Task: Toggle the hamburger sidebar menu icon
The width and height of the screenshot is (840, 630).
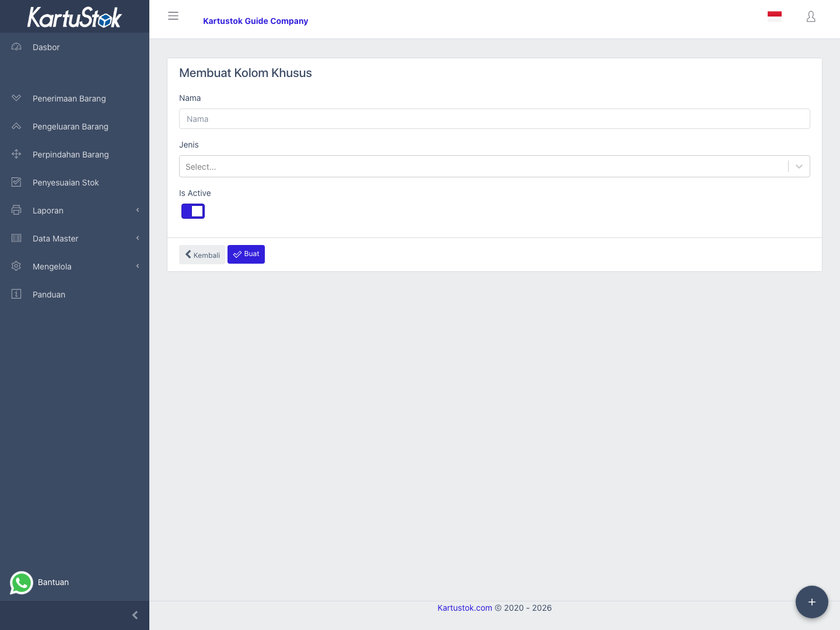Action: click(173, 16)
